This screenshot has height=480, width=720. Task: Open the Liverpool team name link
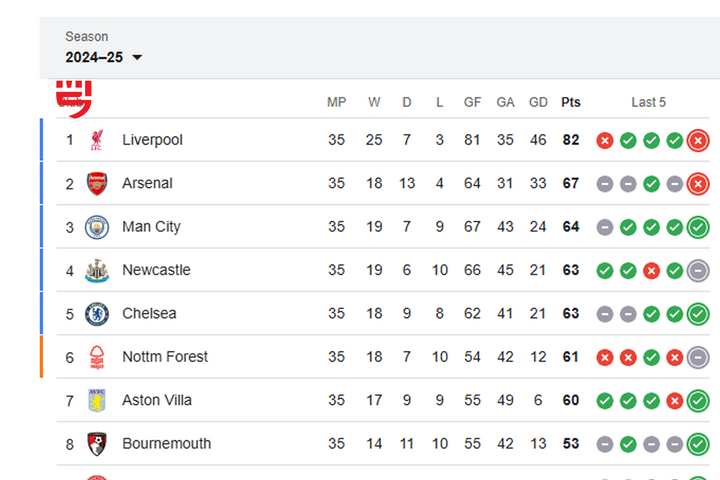coord(152,140)
